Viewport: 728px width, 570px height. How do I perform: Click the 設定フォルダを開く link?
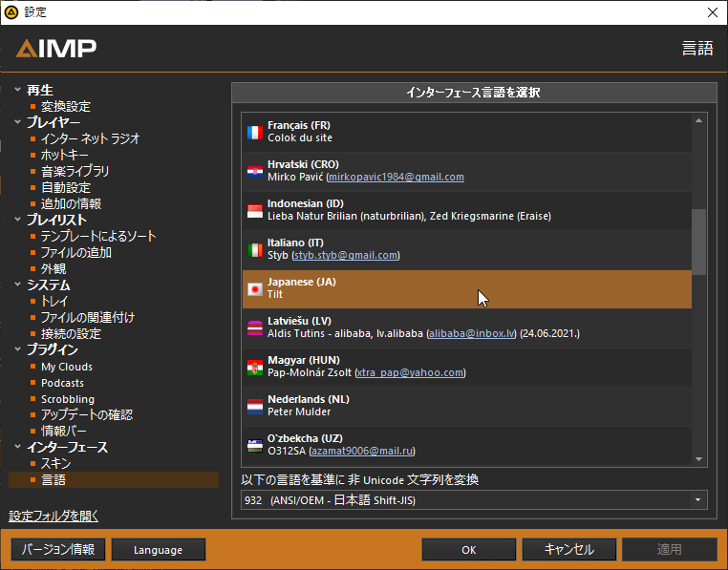[x=54, y=516]
